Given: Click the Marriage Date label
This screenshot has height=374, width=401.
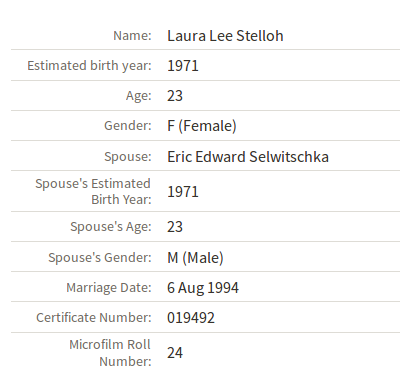Looking at the screenshot, I should [109, 288].
